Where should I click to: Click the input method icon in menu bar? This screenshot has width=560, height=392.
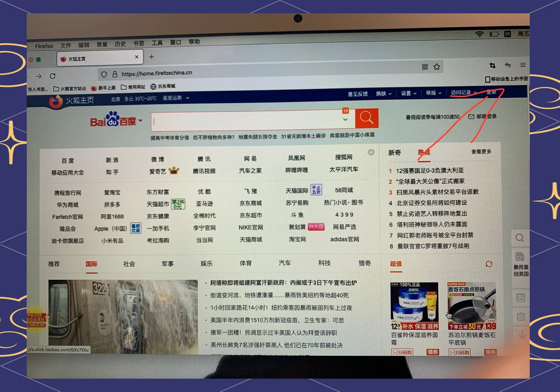point(508,34)
